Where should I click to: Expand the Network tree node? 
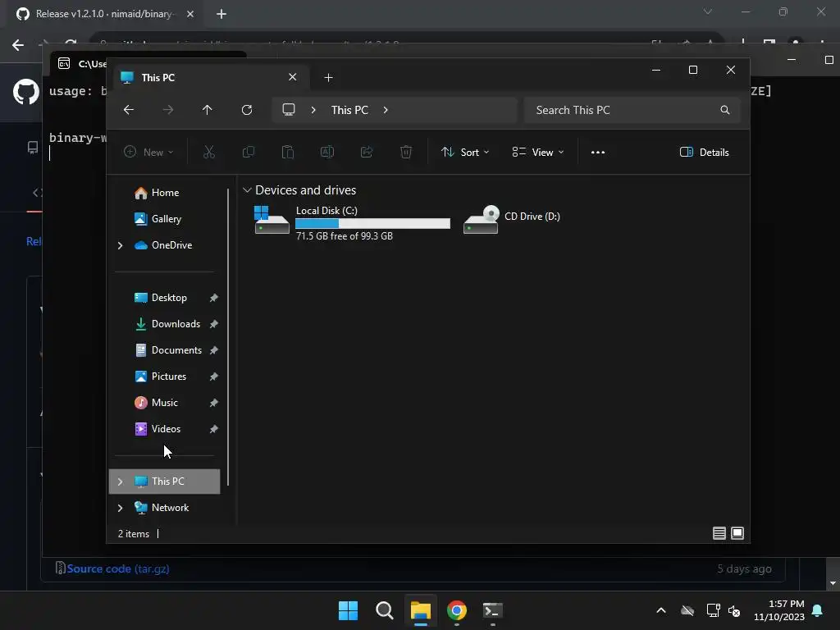click(x=120, y=508)
